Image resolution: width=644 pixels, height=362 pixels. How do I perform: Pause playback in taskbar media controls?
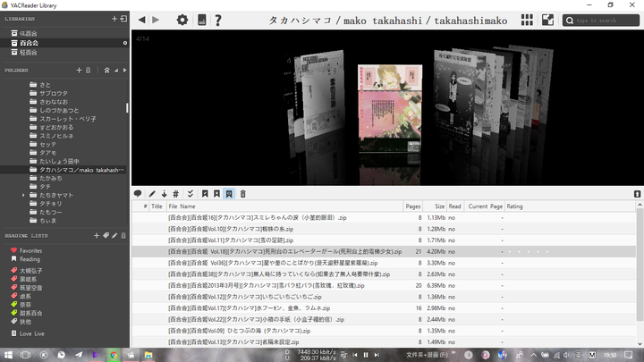click(366, 355)
